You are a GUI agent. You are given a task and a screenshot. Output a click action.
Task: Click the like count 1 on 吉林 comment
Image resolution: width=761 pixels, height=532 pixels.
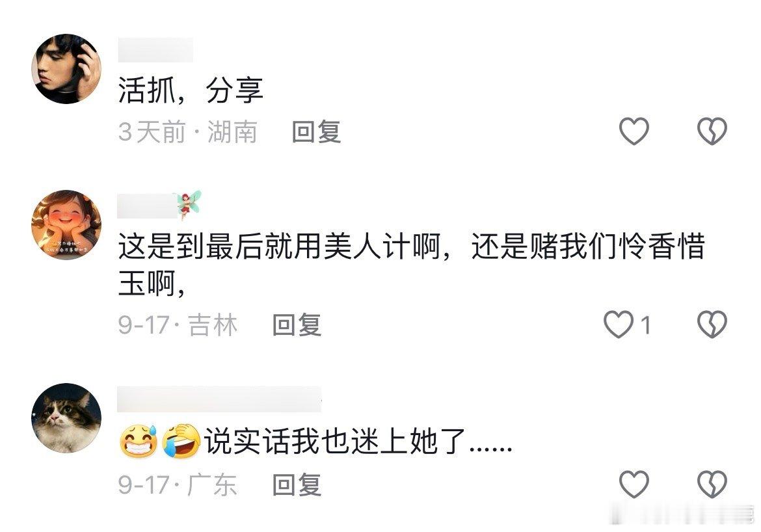[645, 325]
